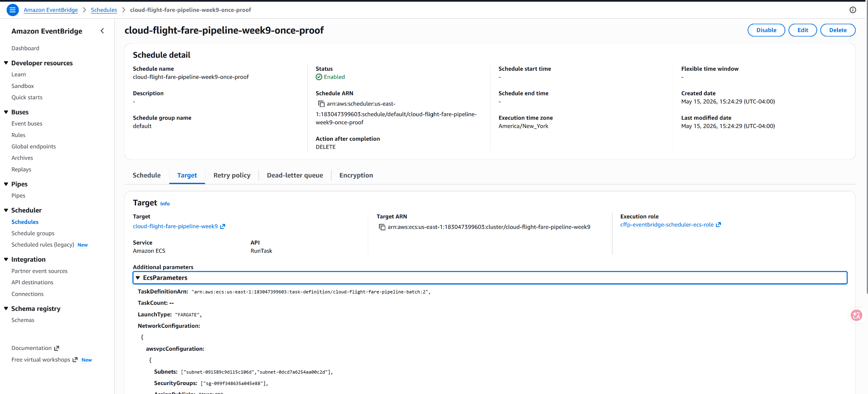Collapse the Buses section
The width and height of the screenshot is (868, 394).
coord(6,112)
